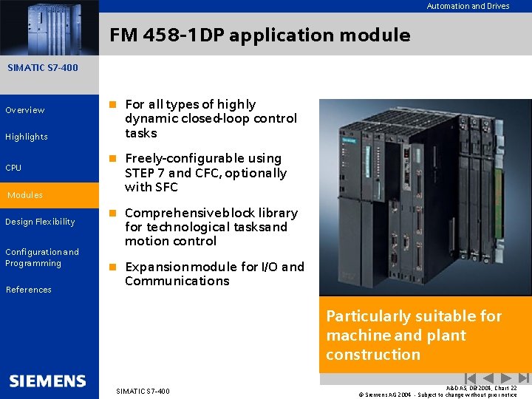This screenshot has height=399, width=532.
Task: Click the SIMATIC S7-400 sidebar heading
Action: click(x=43, y=67)
